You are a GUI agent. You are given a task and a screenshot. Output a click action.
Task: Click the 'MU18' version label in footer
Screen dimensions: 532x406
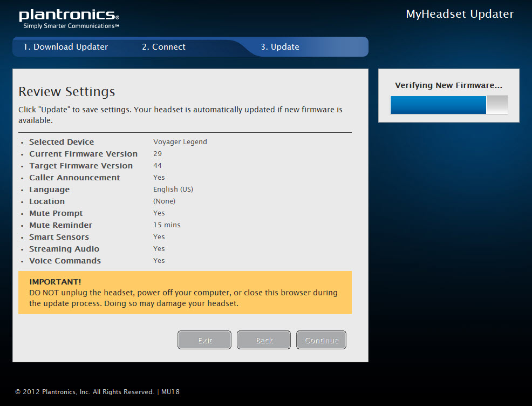[170, 392]
